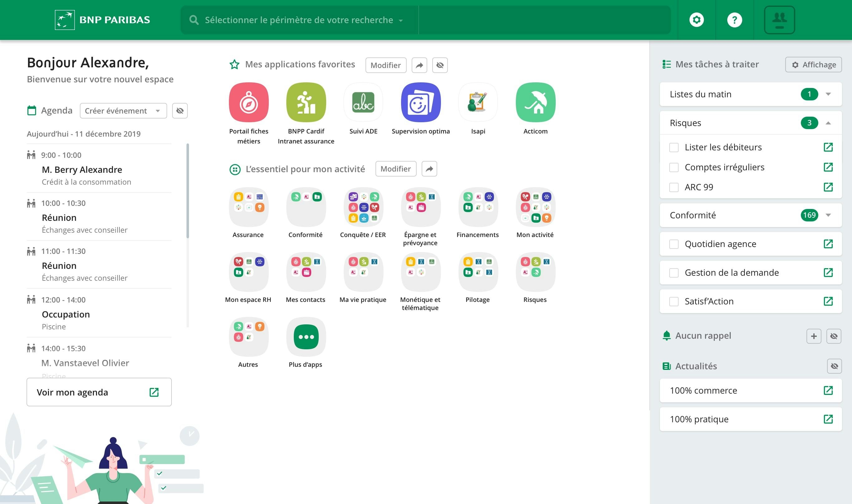852x504 pixels.
Task: Click Modifier for favorite applications
Action: pos(386,65)
